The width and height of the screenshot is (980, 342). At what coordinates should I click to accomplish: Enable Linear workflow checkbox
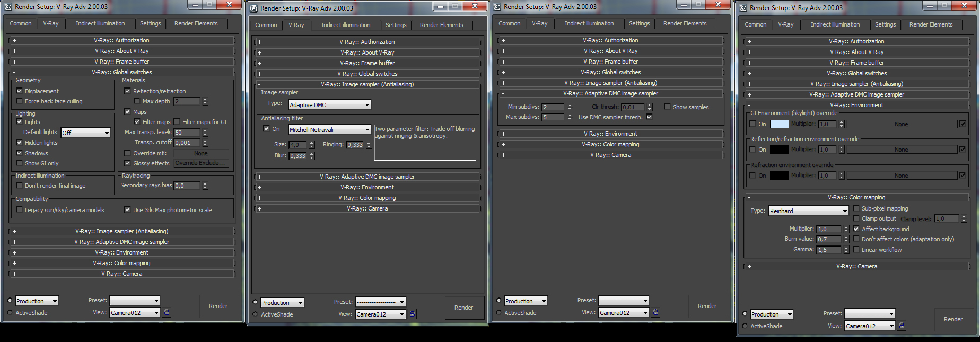pos(856,250)
